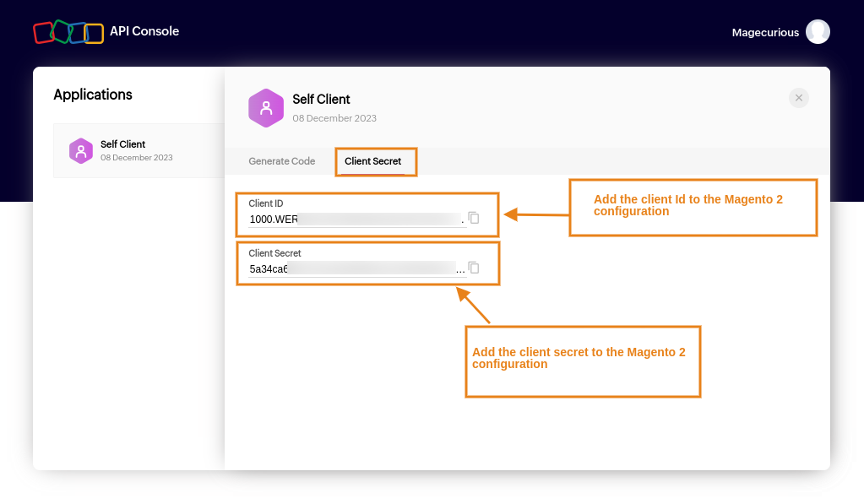
Task: Click the user profile picture circle
Action: pyautogui.click(x=817, y=31)
